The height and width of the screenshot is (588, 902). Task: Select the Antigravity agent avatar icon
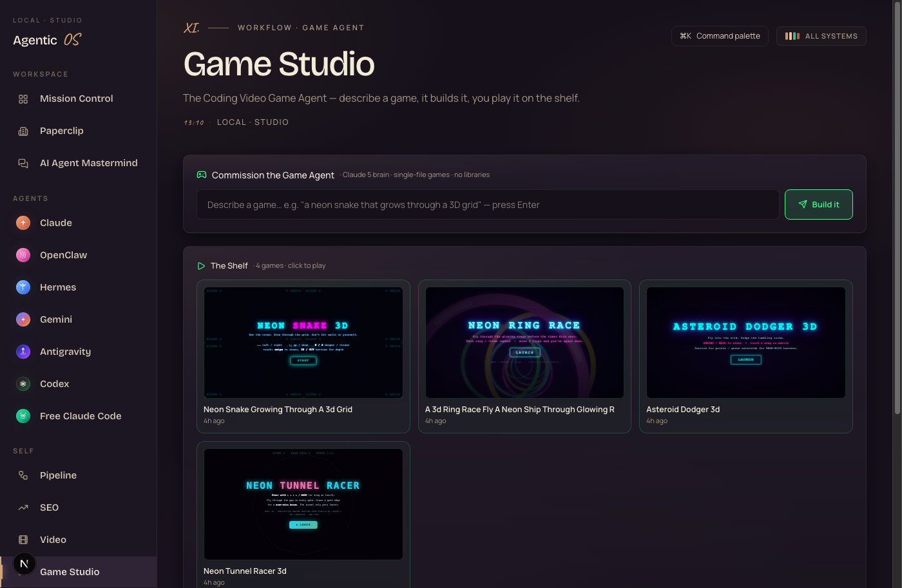tap(23, 352)
